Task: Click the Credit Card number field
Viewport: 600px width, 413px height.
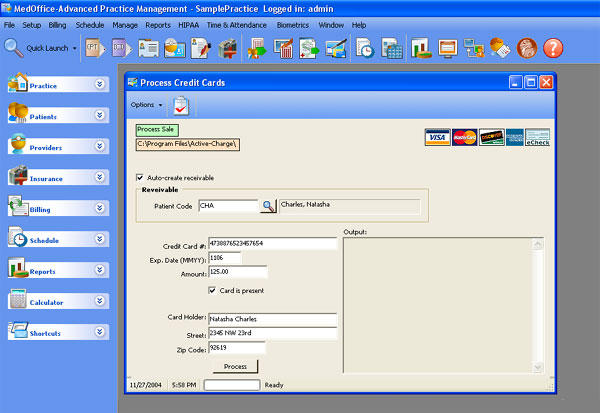Action: click(272, 243)
